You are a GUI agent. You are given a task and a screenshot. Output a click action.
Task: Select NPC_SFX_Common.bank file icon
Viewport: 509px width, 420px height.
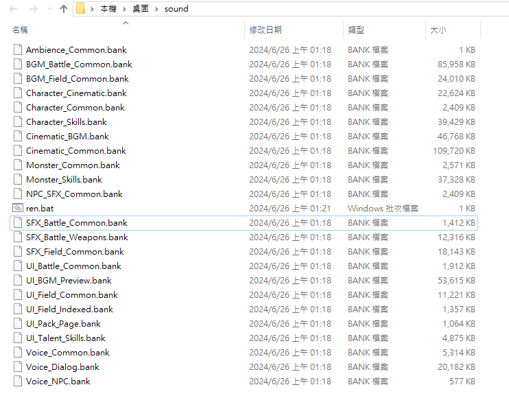18,194
